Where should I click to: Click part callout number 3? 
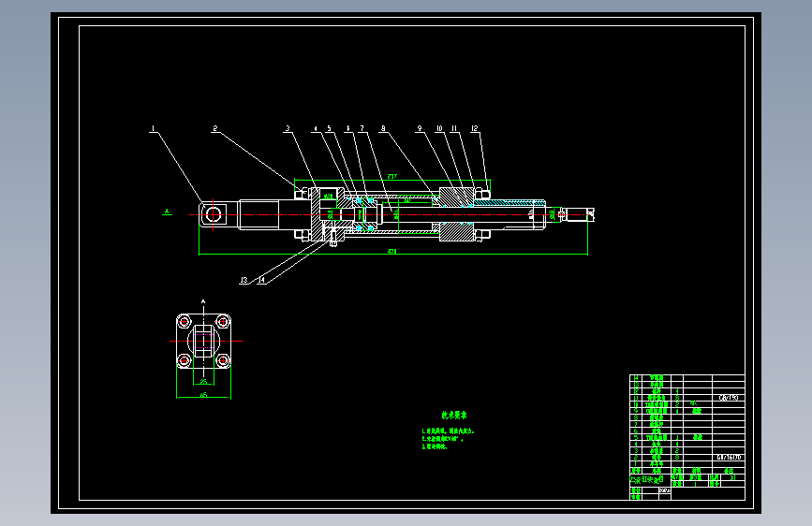(288, 128)
